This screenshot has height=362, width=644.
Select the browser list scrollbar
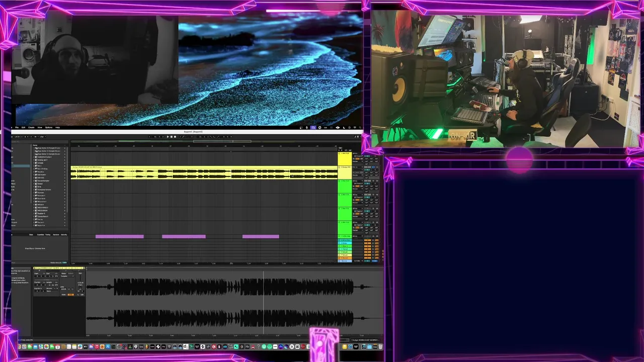pos(67,179)
